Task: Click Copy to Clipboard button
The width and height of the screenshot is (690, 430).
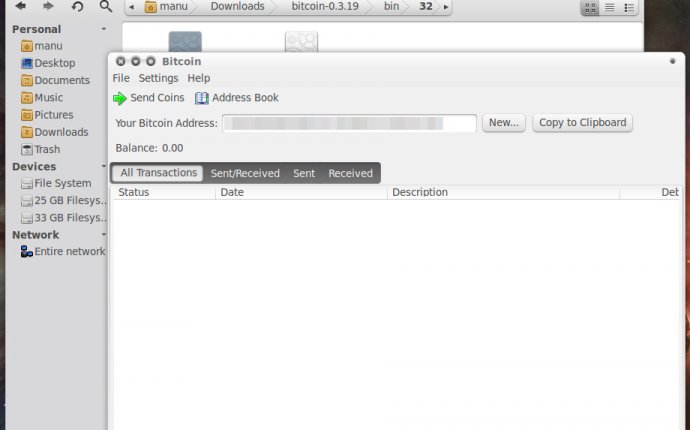Action: 583,123
